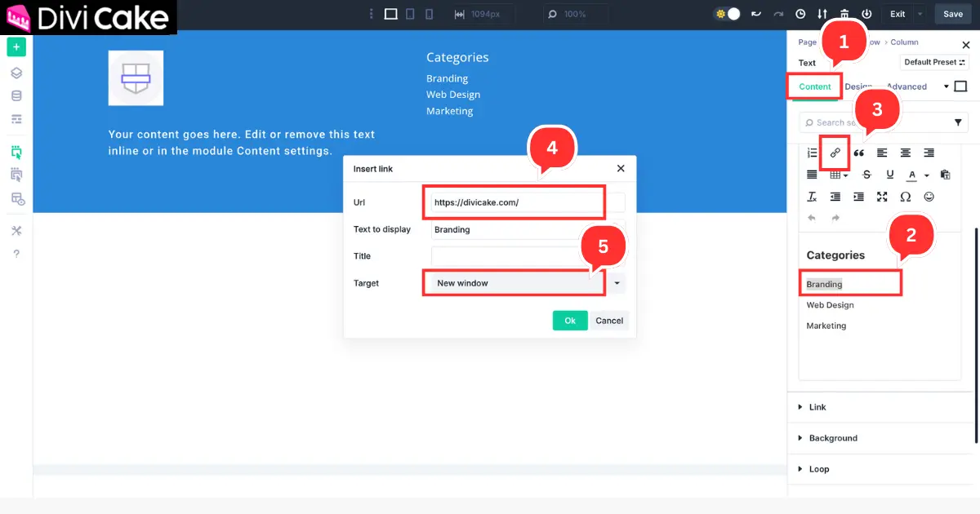Open the stacked-rows icon in the left sidebar
The height and width of the screenshot is (514, 980).
click(16, 119)
